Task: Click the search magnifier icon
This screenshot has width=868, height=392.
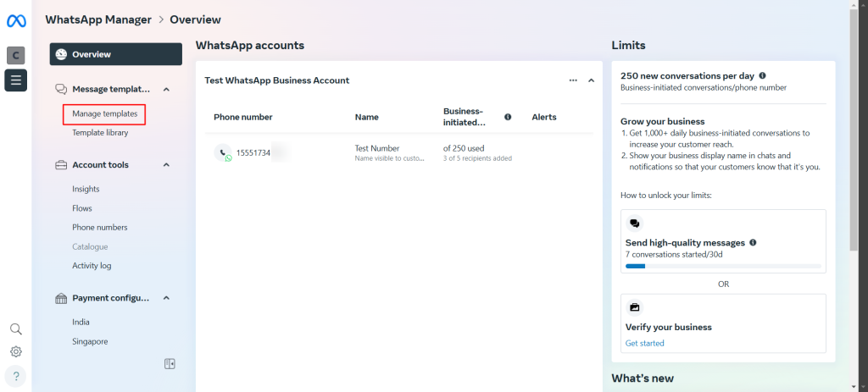Action: (x=16, y=329)
